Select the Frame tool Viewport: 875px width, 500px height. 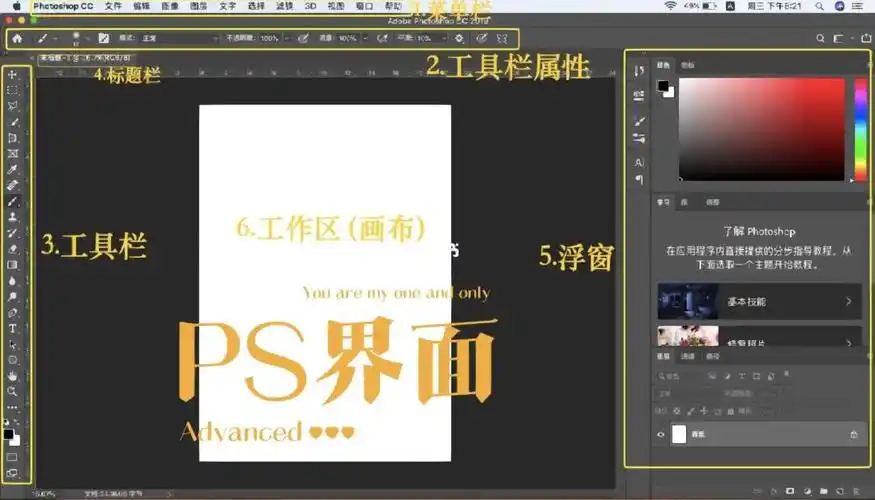(x=12, y=153)
